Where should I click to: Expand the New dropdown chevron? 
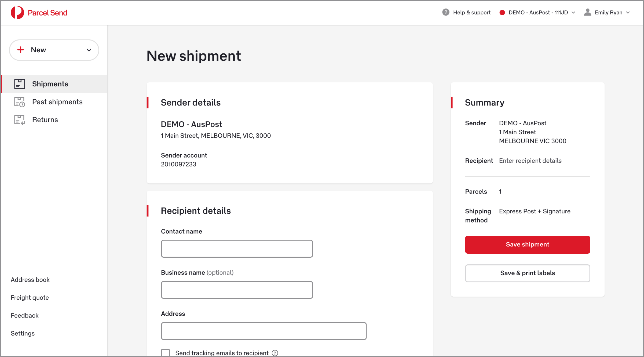(x=89, y=50)
